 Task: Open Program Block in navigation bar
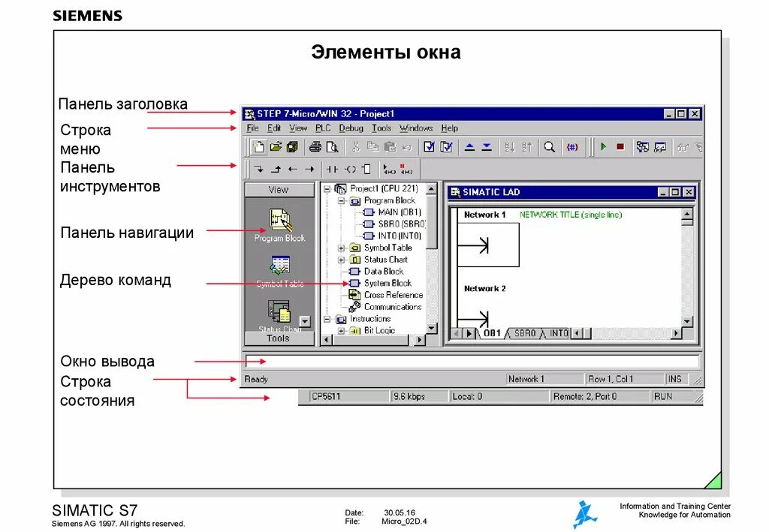pos(279,225)
